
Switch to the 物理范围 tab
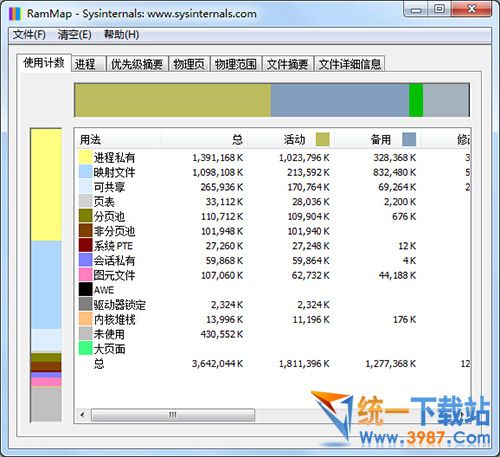(x=236, y=64)
